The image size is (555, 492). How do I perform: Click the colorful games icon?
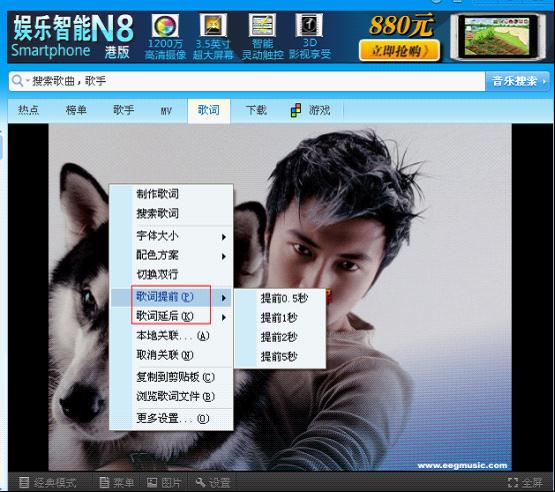pyautogui.click(x=296, y=110)
